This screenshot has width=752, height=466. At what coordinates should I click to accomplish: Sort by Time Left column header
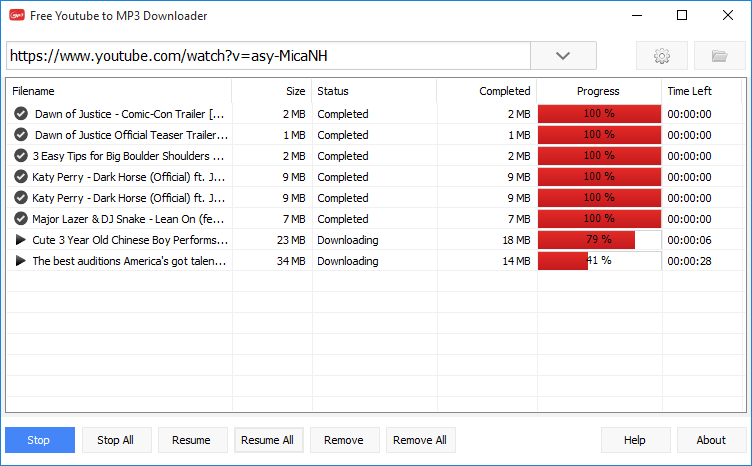pyautogui.click(x=702, y=91)
